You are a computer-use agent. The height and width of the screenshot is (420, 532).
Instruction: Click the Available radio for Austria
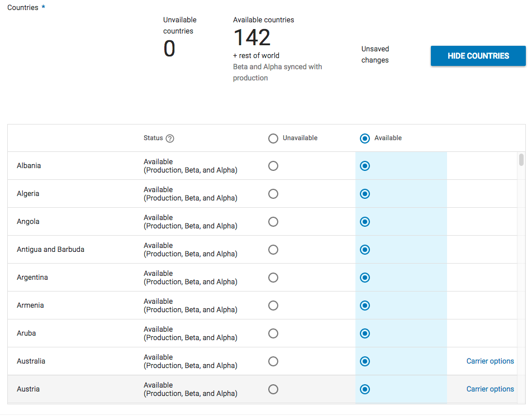coord(365,389)
